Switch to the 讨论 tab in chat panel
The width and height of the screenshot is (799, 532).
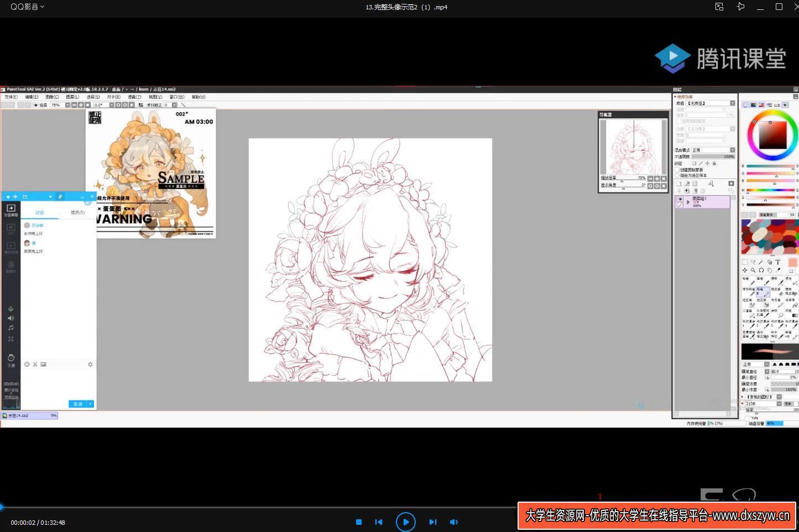tap(39, 212)
